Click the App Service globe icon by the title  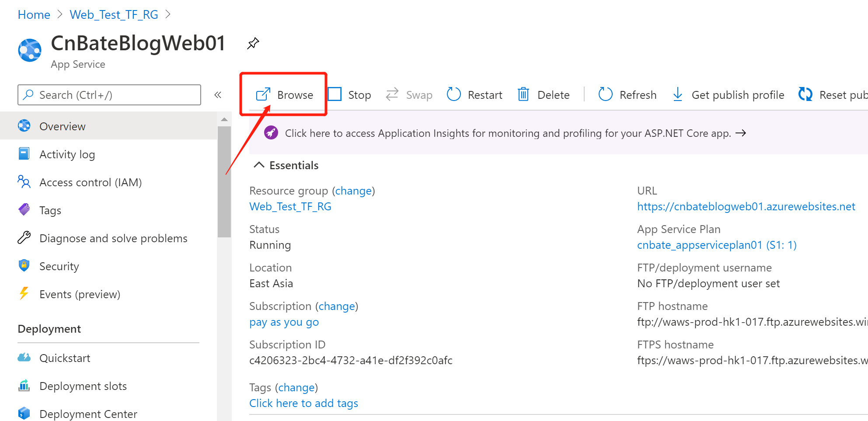30,50
